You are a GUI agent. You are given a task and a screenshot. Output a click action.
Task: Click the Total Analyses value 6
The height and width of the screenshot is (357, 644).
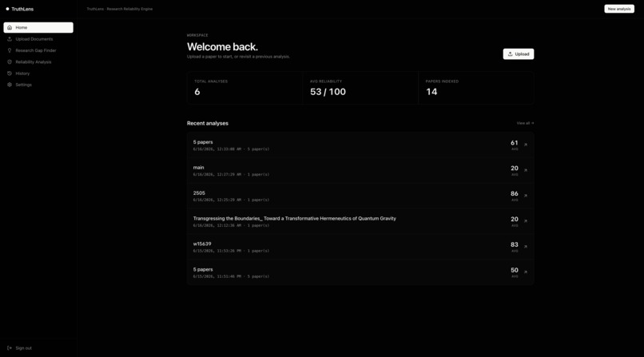click(197, 92)
